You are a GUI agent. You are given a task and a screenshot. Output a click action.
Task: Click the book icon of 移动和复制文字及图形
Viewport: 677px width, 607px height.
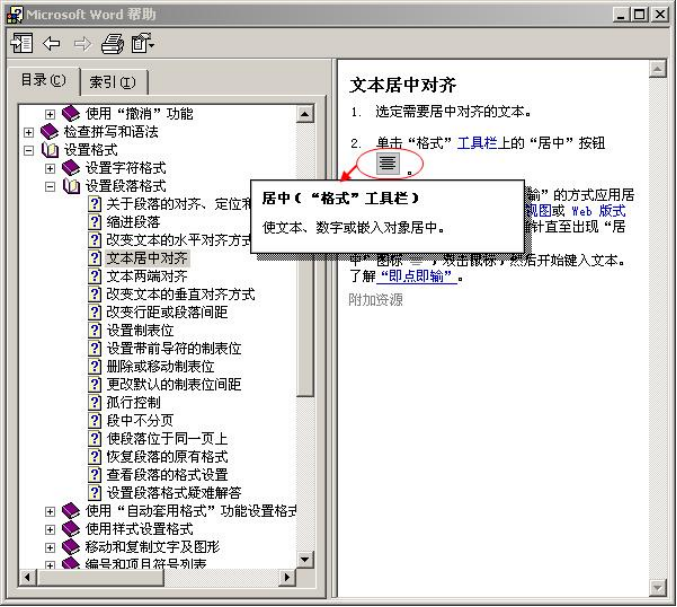[x=71, y=547]
